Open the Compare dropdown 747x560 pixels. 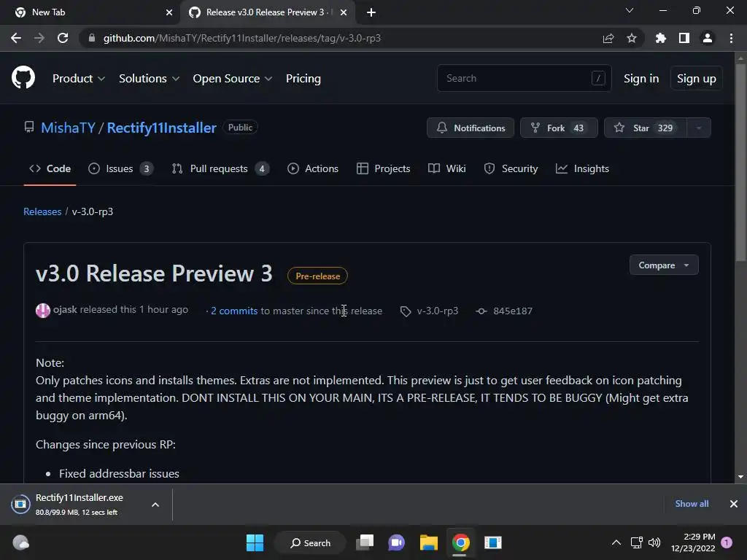[x=664, y=265]
